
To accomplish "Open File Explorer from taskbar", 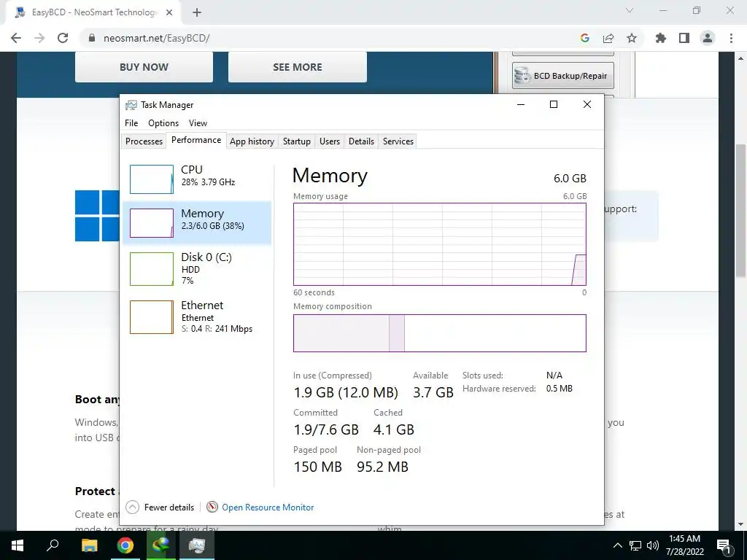I will 89,545.
